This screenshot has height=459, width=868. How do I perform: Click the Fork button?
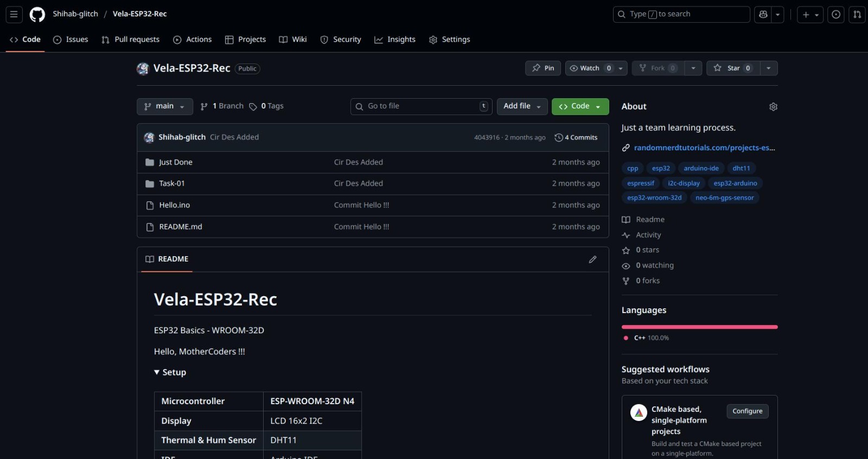658,68
